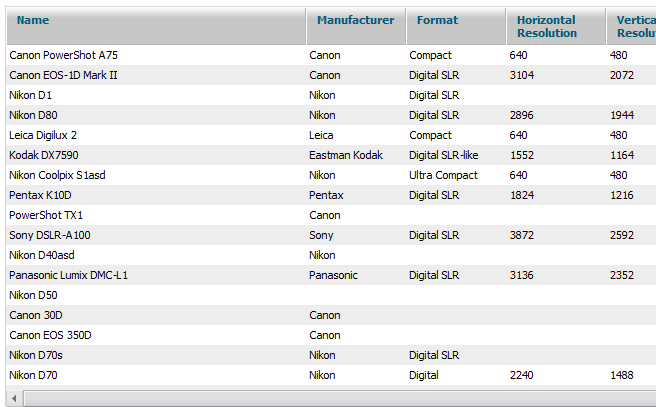The width and height of the screenshot is (656, 407).
Task: Sort by the Name column header
Action: pyautogui.click(x=33, y=20)
